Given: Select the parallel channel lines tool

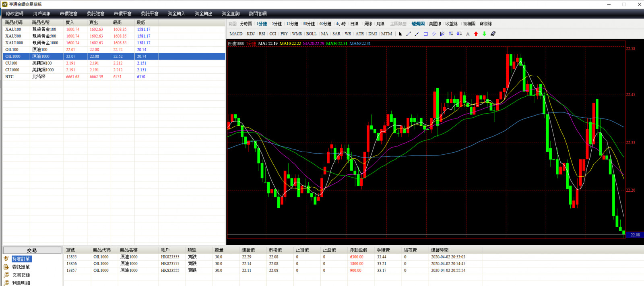Looking at the screenshot, I should point(434,34).
